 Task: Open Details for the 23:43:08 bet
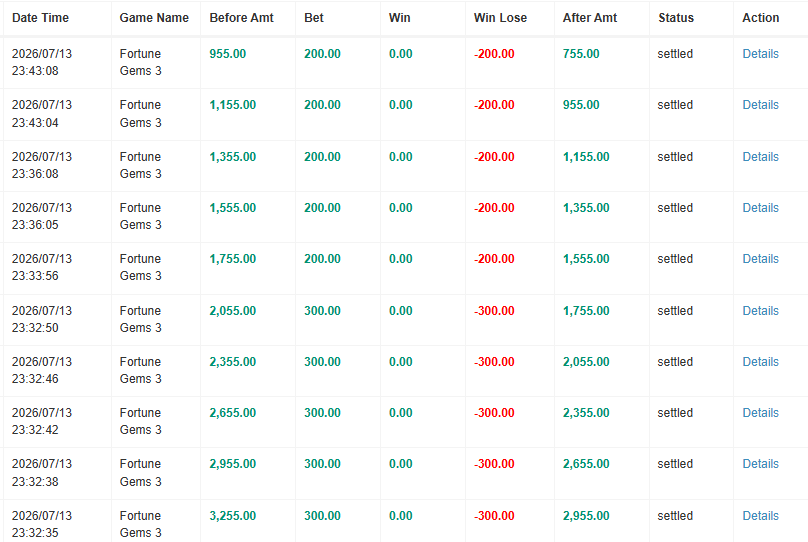(760, 54)
